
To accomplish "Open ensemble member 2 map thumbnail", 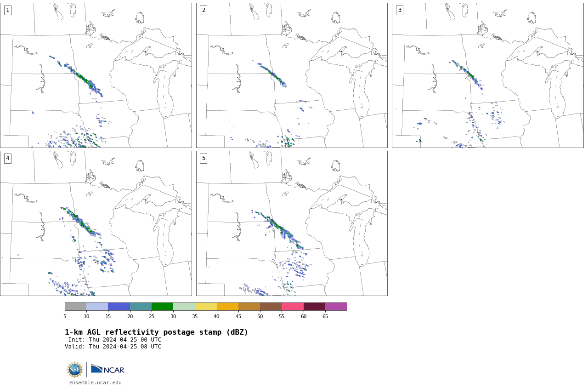I will (292, 75).
